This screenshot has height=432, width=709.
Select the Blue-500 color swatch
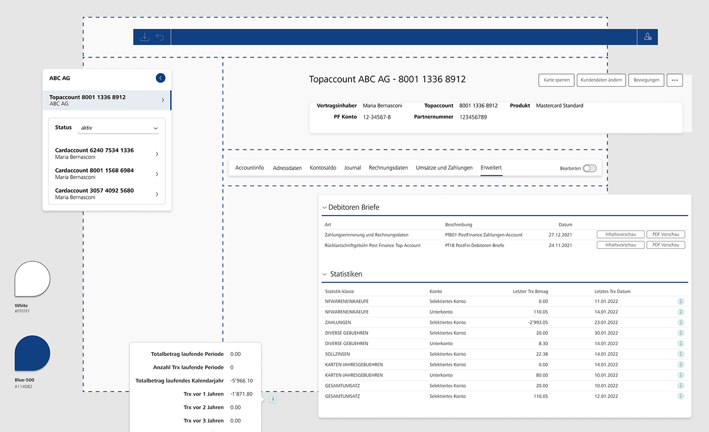click(x=32, y=353)
